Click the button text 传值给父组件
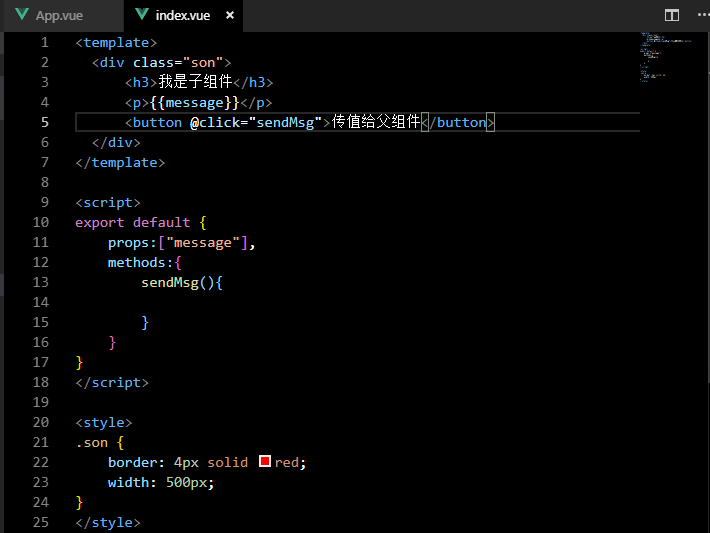The height and width of the screenshot is (533, 710). pyautogui.click(x=376, y=122)
